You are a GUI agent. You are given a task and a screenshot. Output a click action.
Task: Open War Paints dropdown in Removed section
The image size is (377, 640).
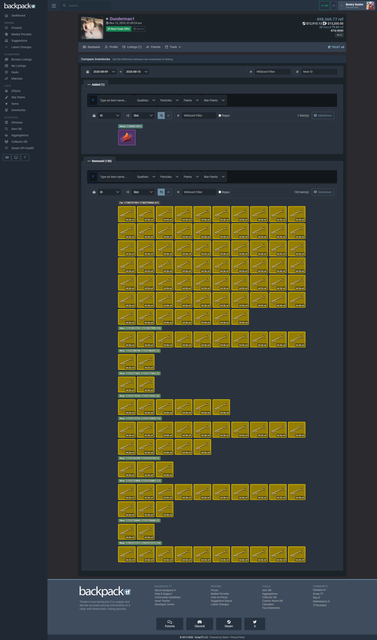coord(214,177)
